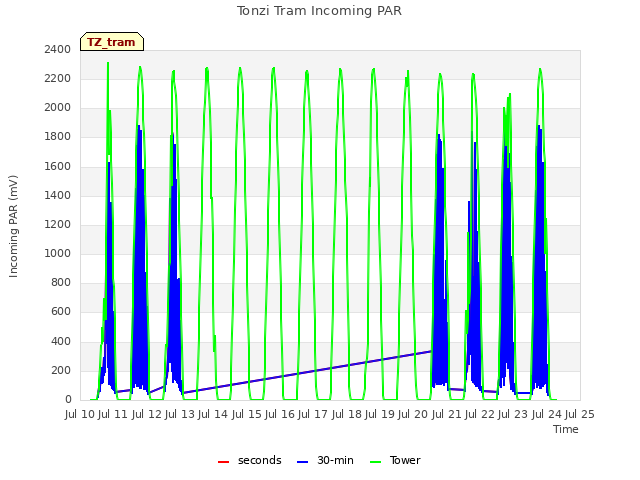Click the Jul 16 x-axis tick label
640x480 pixels.
point(280,415)
